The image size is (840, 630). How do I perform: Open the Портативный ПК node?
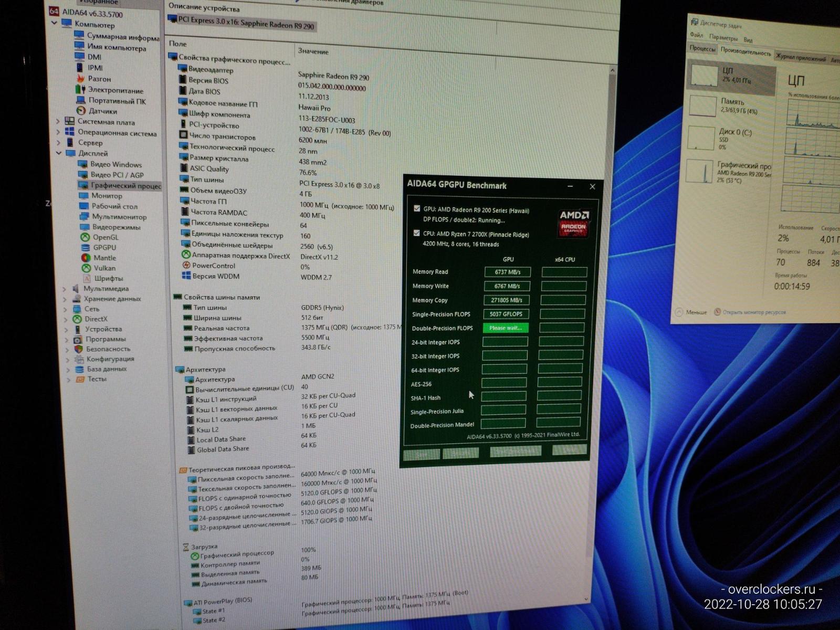111,101
